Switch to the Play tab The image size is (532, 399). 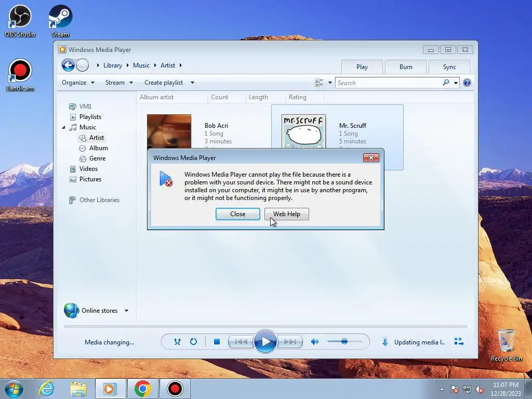[x=362, y=67]
